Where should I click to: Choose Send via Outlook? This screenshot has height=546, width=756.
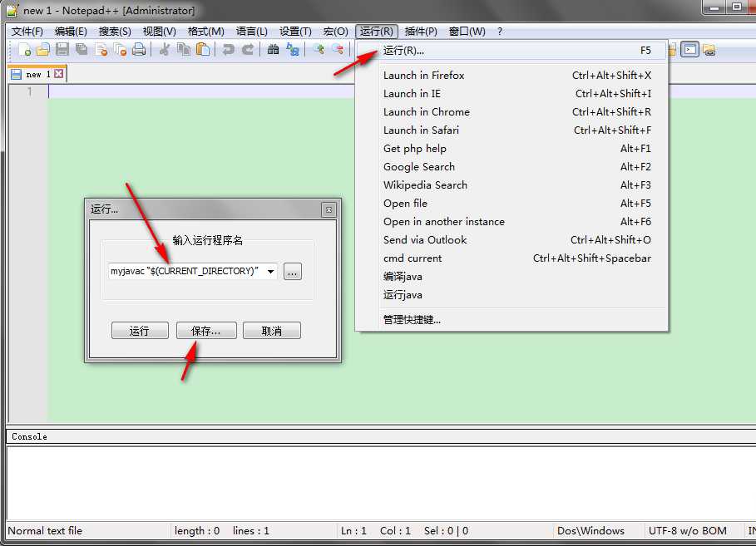pyautogui.click(x=512, y=240)
